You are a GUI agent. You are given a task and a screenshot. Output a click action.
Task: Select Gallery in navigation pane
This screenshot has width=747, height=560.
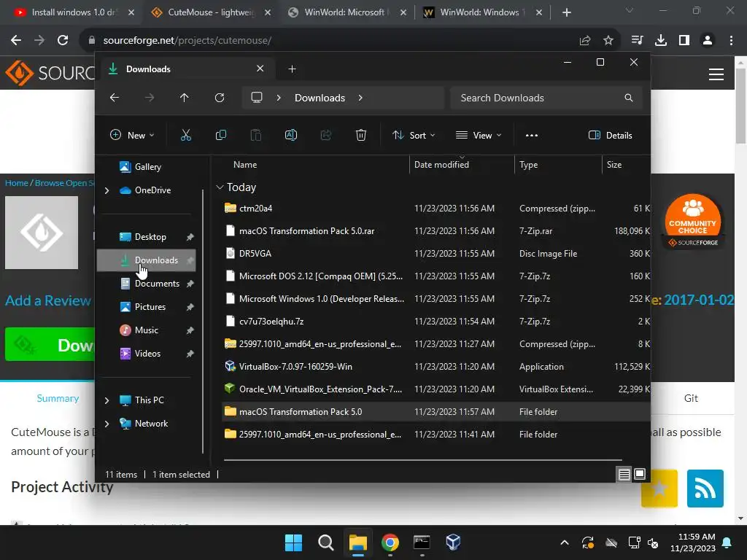click(x=147, y=167)
